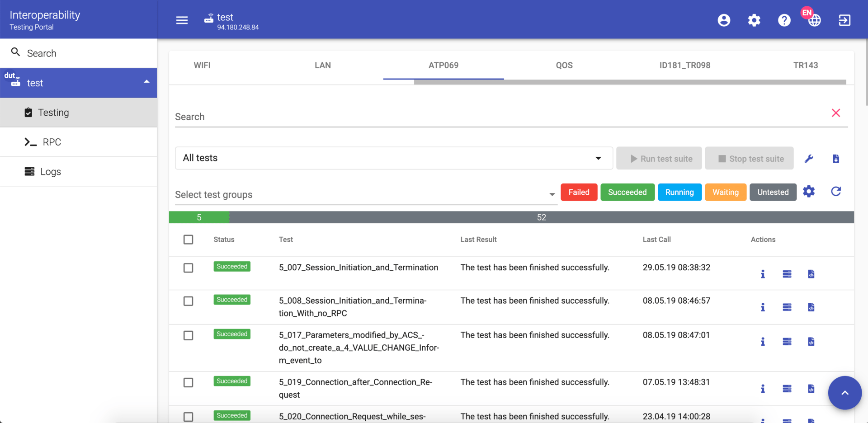
Task: Open Testing in the sidebar
Action: 79,113
